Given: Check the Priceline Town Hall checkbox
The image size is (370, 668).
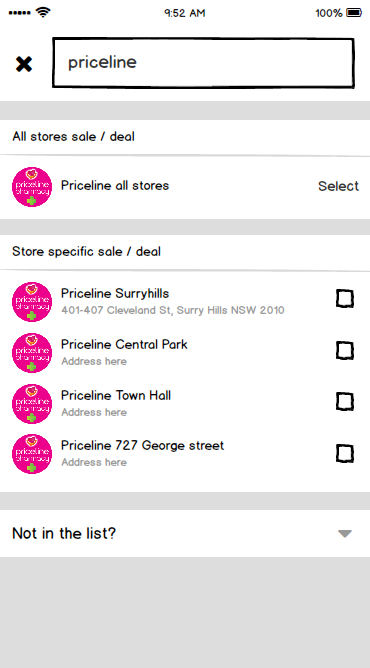Looking at the screenshot, I should point(344,402).
